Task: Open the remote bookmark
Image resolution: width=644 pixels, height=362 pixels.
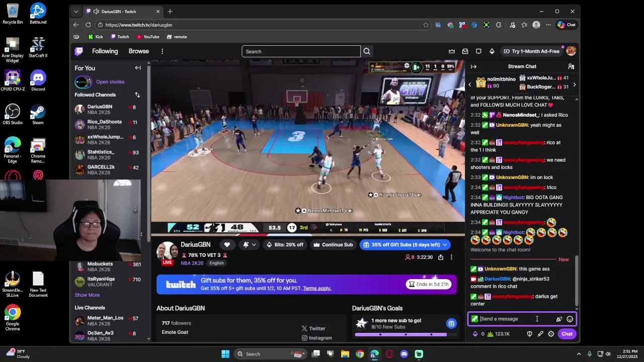Action: click(177, 37)
